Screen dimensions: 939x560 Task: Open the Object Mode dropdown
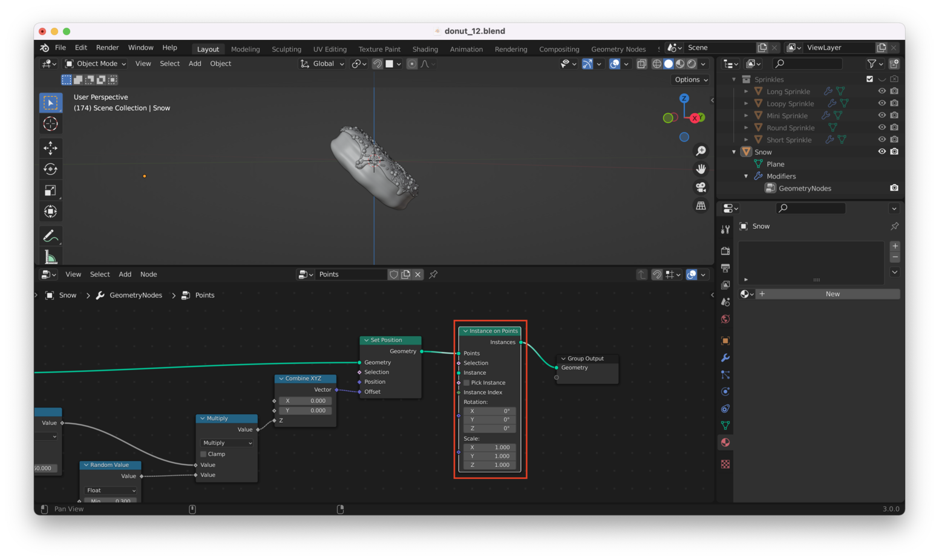click(96, 63)
